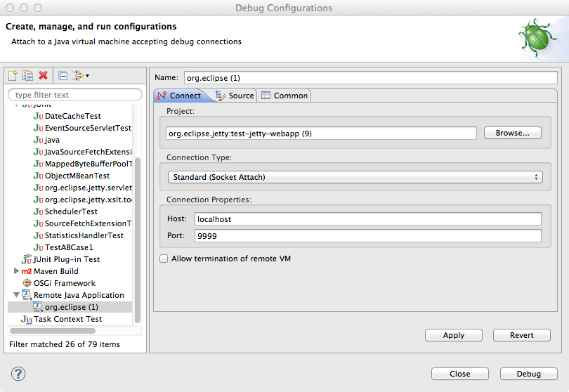Image resolution: width=569 pixels, height=392 pixels.
Task: Select the JUnit Plug-in Test entry
Action: pos(66,259)
